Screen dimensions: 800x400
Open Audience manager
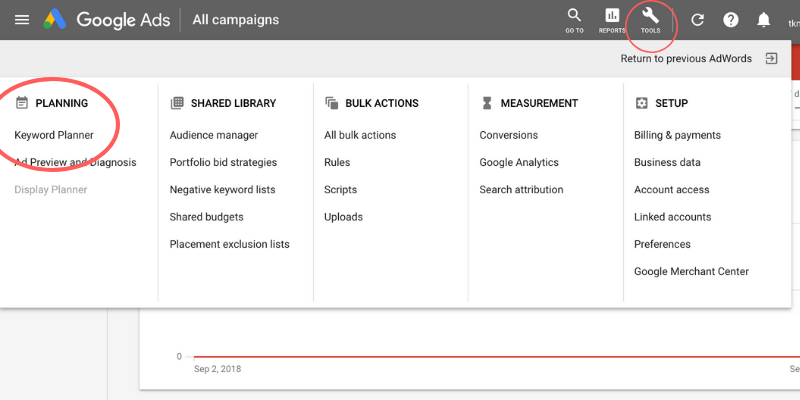click(214, 135)
